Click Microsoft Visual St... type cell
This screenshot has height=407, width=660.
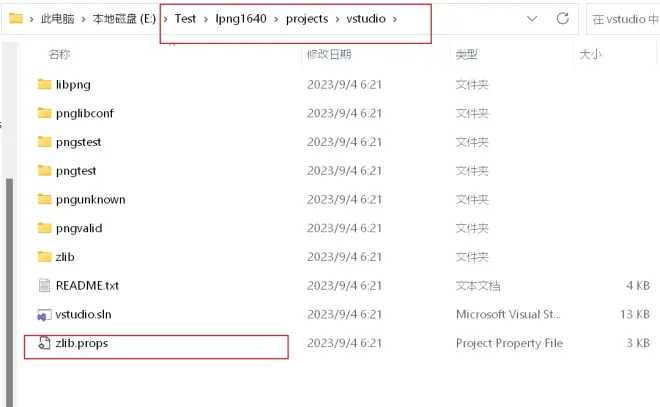pos(508,314)
